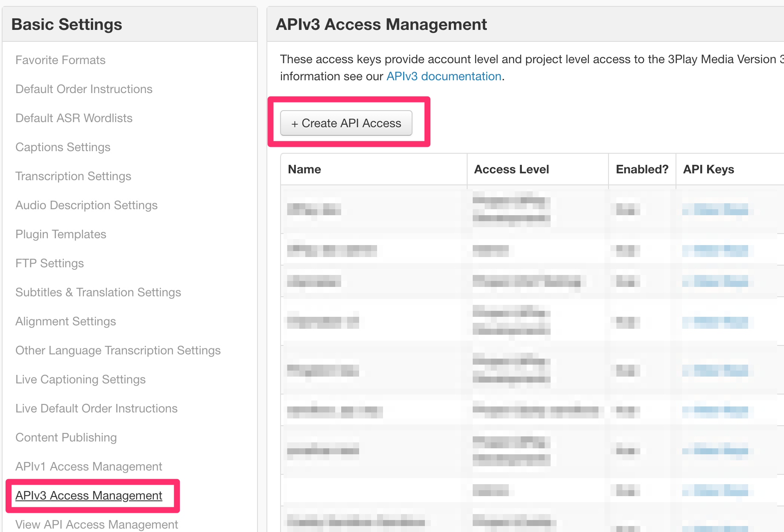Open Audio Description Settings

click(x=86, y=205)
